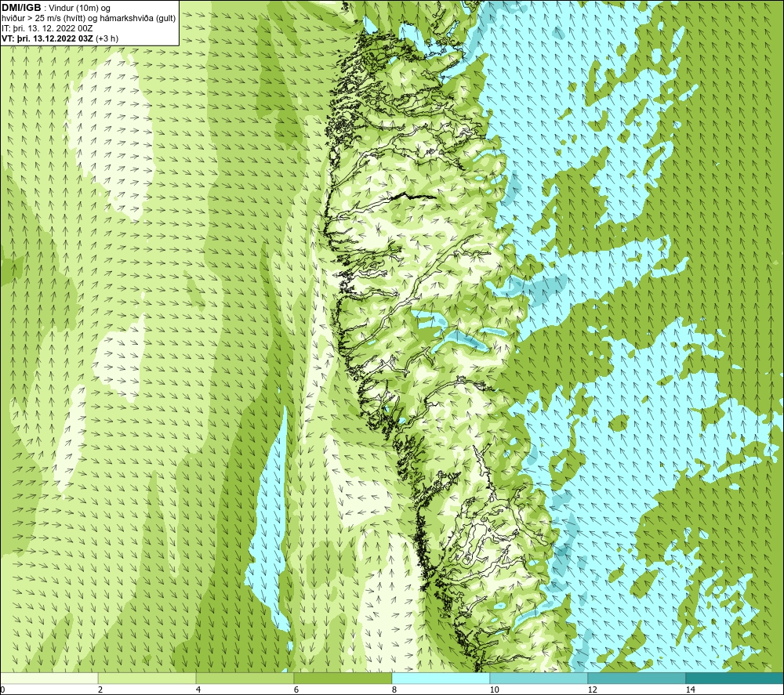This screenshot has height=695, width=784.
Task: Click the scale label '14'
Action: pos(690,690)
